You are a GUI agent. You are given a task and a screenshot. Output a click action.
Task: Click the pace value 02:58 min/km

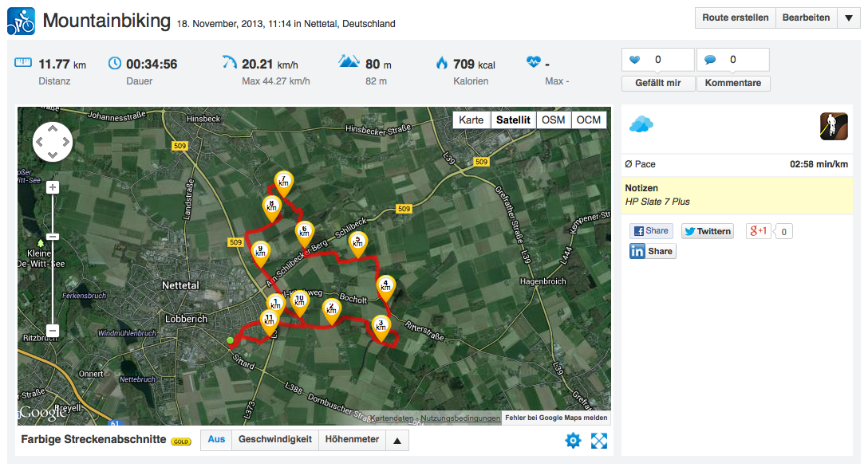click(819, 164)
